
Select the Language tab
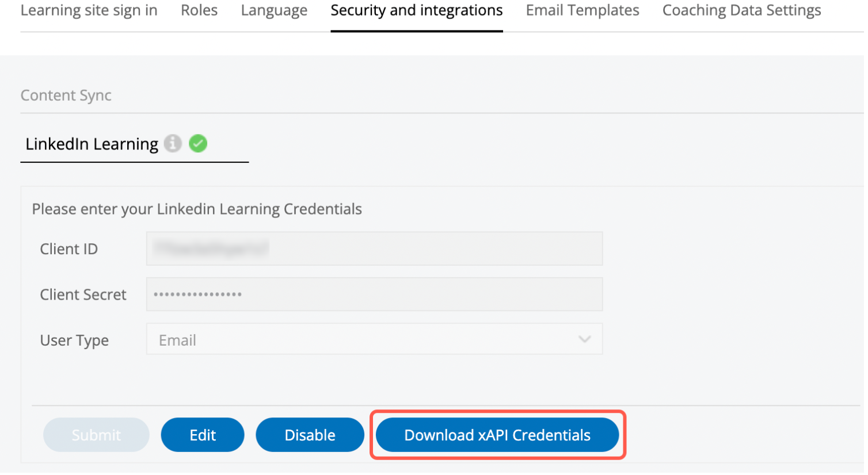tap(273, 10)
